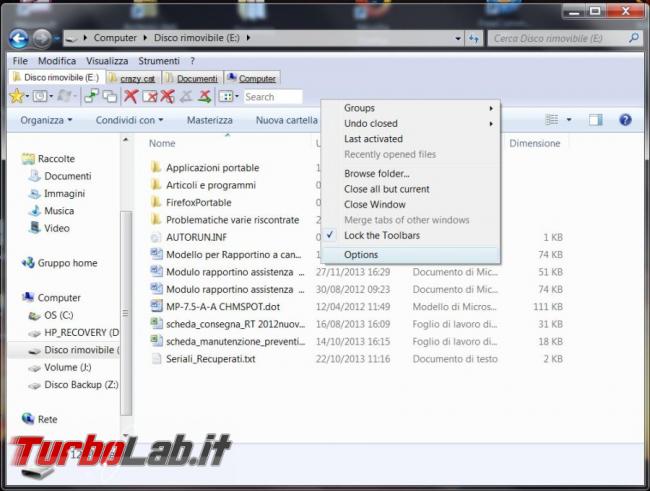Click the Seriali_Recuperati.txt file icon
The height and width of the screenshot is (491, 650).
156,359
